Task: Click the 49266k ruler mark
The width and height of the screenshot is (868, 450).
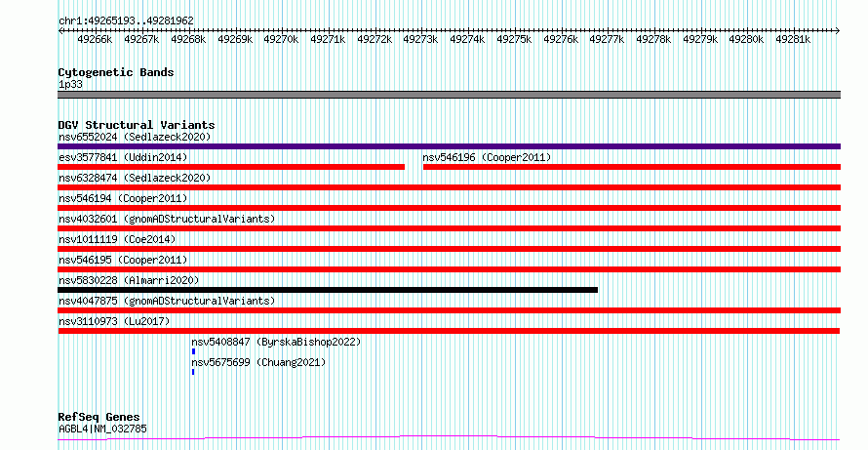Action: [96, 39]
